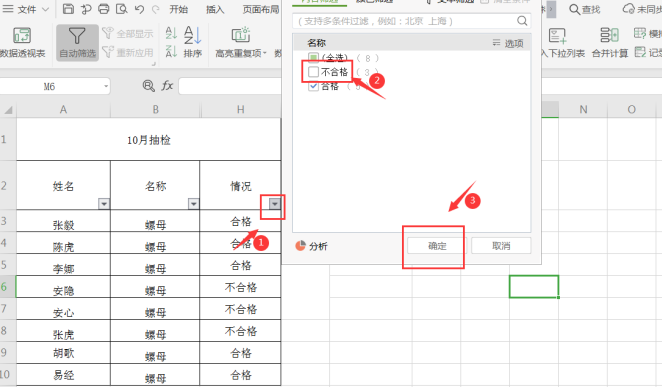Open Print Preview icon
The image size is (662, 387).
[x=122, y=9]
